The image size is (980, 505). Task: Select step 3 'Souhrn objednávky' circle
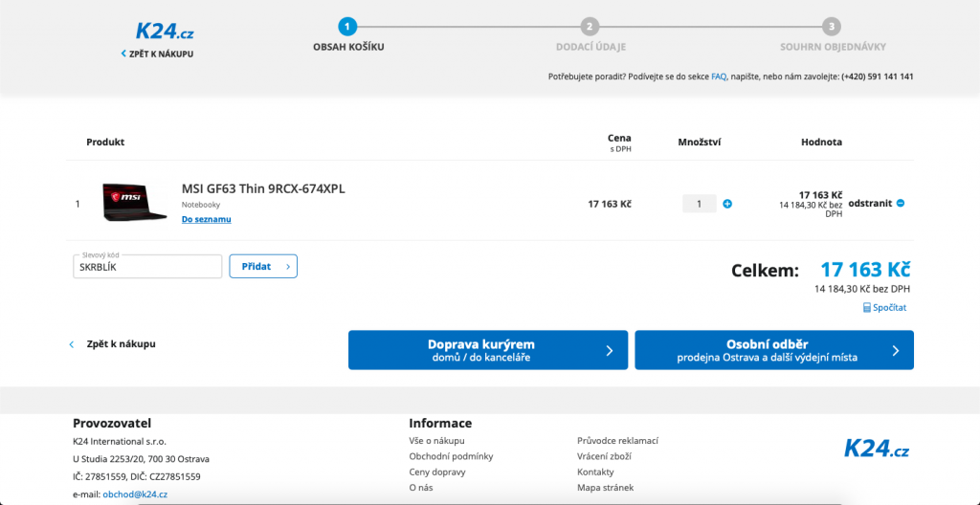(x=832, y=27)
